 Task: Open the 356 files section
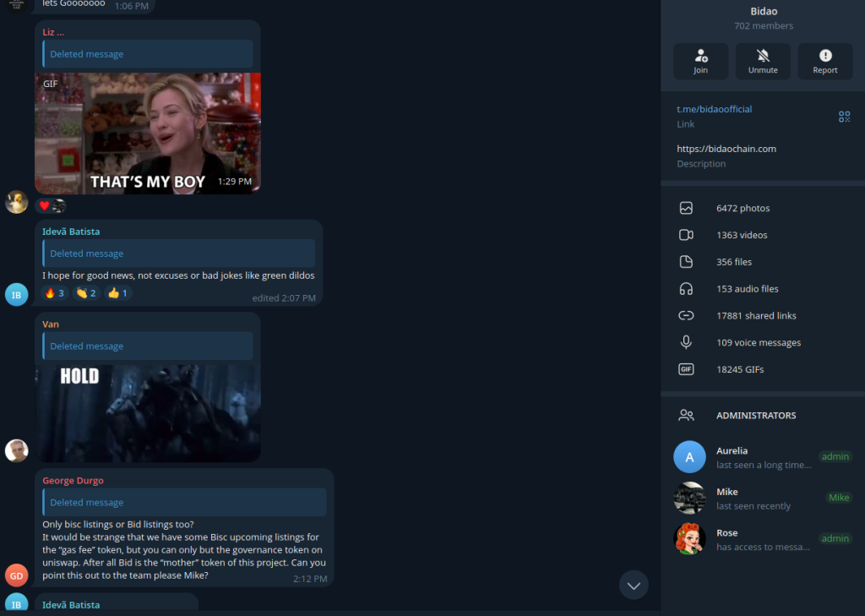763,262
